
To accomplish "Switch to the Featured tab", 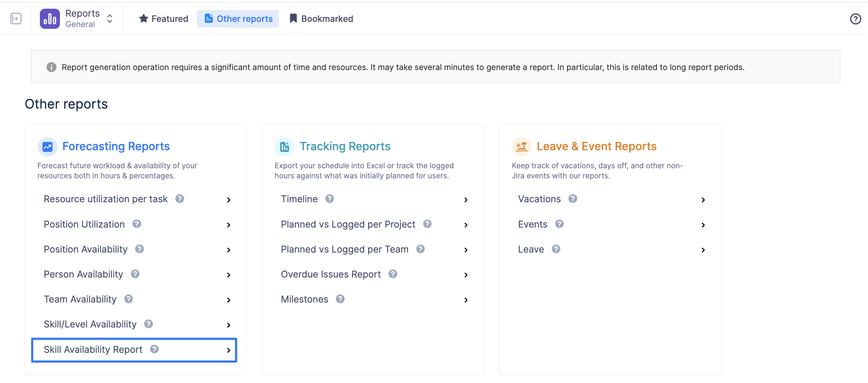I will tap(164, 19).
